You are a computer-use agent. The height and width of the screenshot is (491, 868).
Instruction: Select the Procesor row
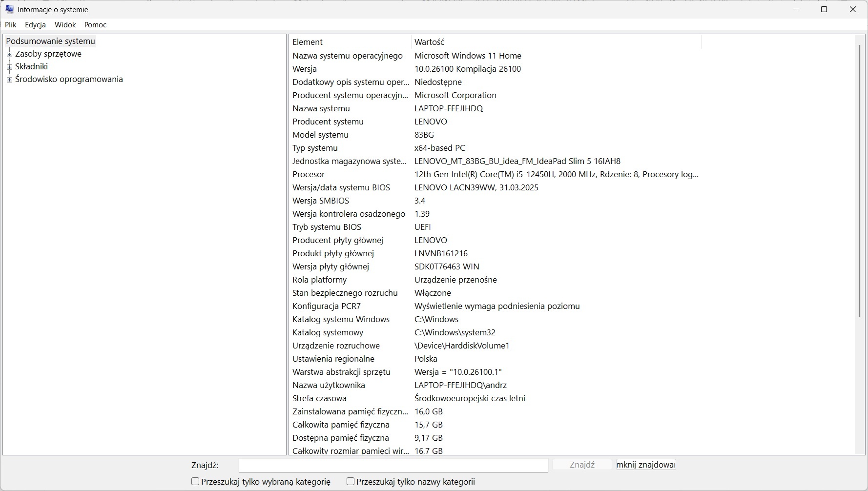(496, 174)
